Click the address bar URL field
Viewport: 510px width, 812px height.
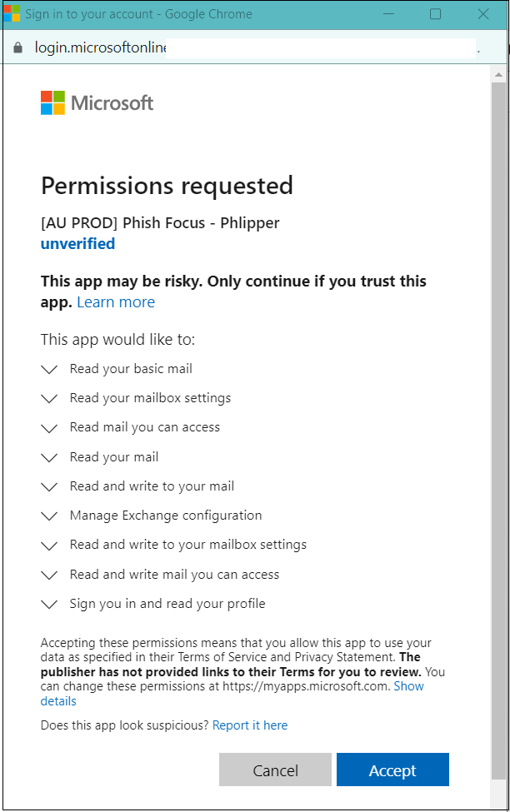click(x=254, y=47)
